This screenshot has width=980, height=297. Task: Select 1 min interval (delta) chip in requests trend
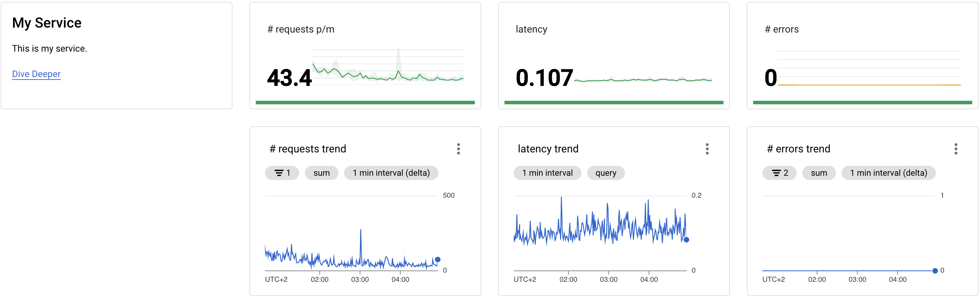391,173
